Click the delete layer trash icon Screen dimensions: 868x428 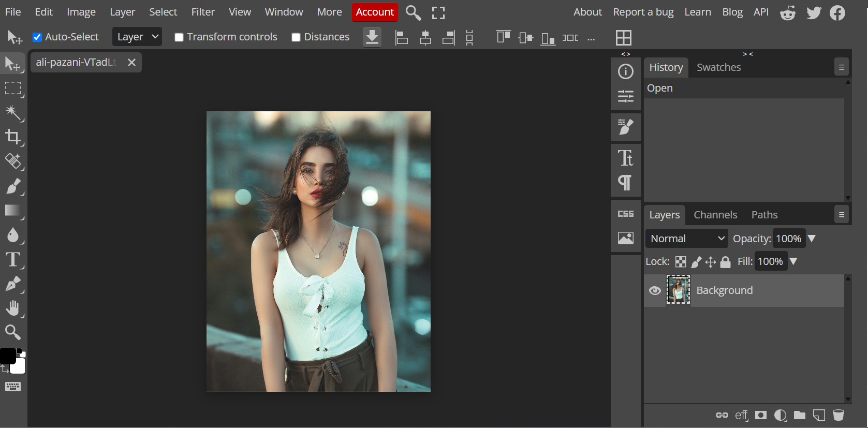838,415
